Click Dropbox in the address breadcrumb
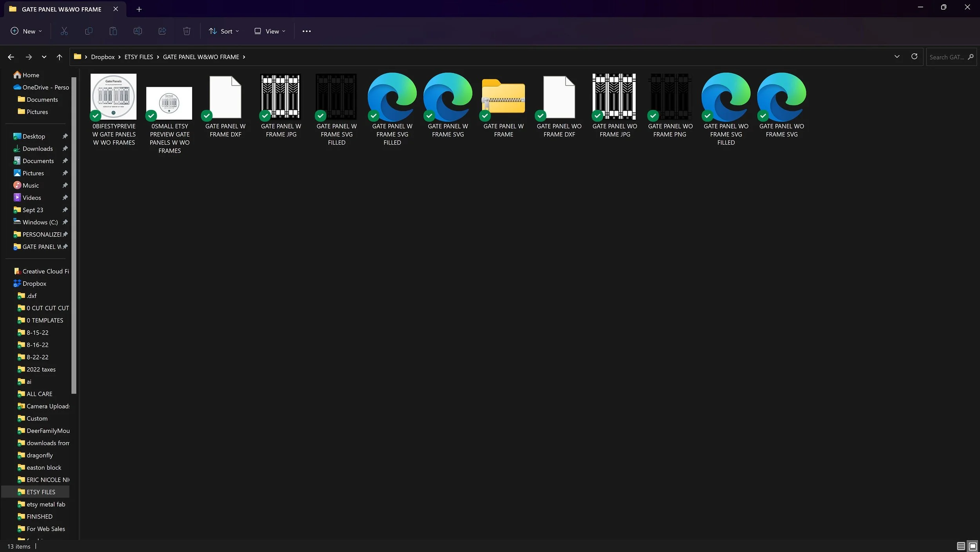 103,57
